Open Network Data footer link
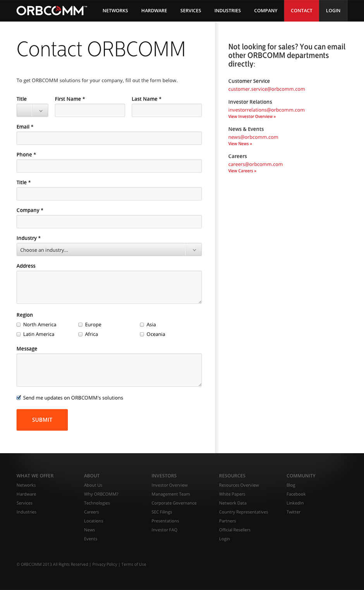364x590 pixels. tap(233, 503)
